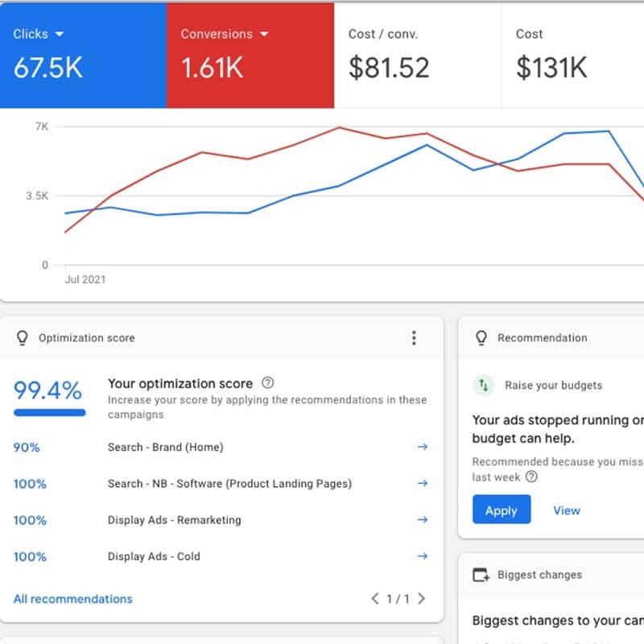Image resolution: width=644 pixels, height=644 pixels.
Task: Click the Biggest changes card icon
Action: [x=481, y=575]
